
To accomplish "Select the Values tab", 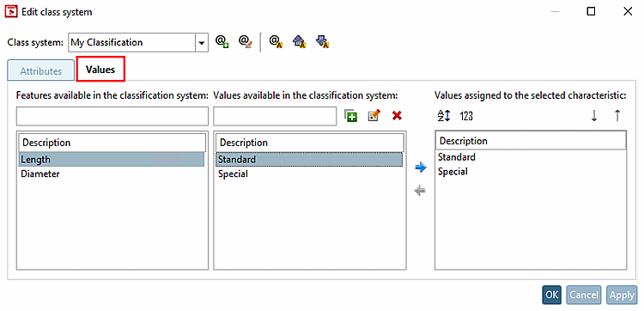I will [x=100, y=69].
